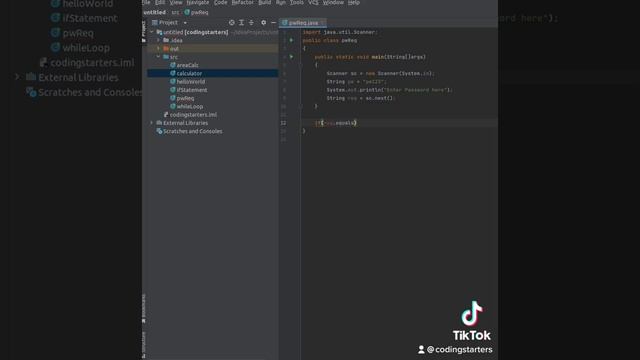Click the 'Scanner sc = new Scanner' line

click(380, 73)
